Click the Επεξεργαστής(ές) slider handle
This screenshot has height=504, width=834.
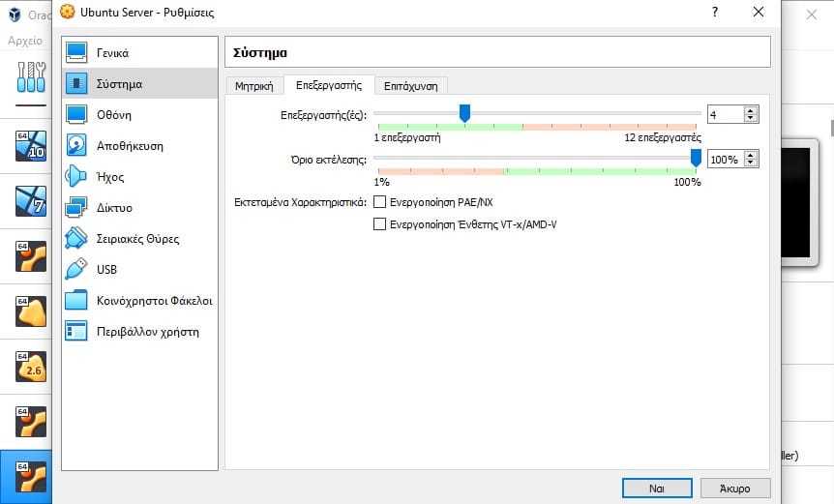coord(464,113)
